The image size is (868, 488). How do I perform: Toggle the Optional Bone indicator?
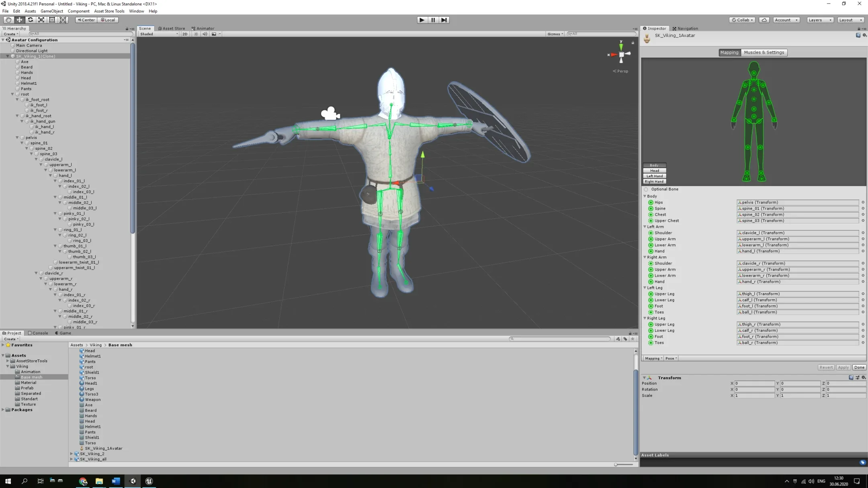click(646, 189)
